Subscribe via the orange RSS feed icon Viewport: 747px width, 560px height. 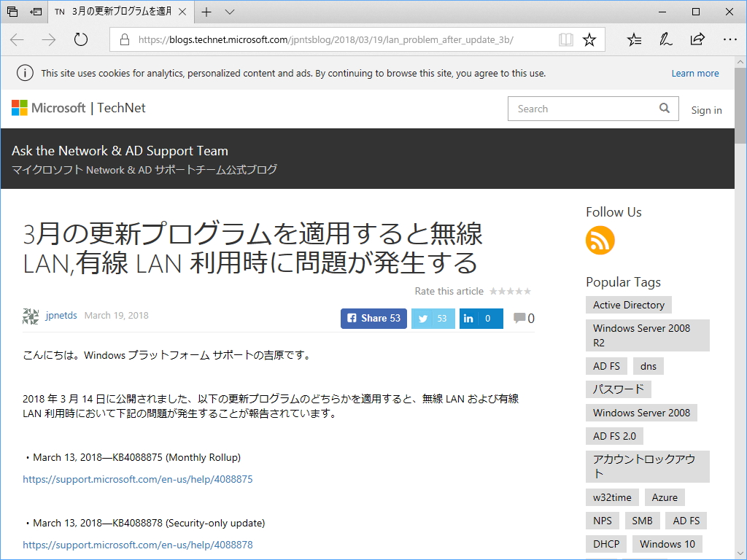pos(600,240)
